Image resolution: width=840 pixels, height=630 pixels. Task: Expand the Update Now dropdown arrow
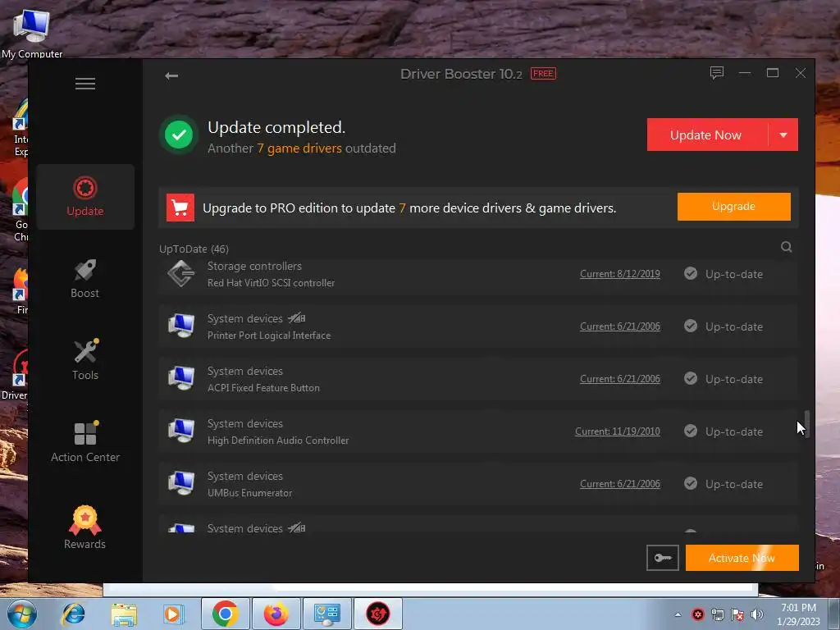pyautogui.click(x=783, y=135)
